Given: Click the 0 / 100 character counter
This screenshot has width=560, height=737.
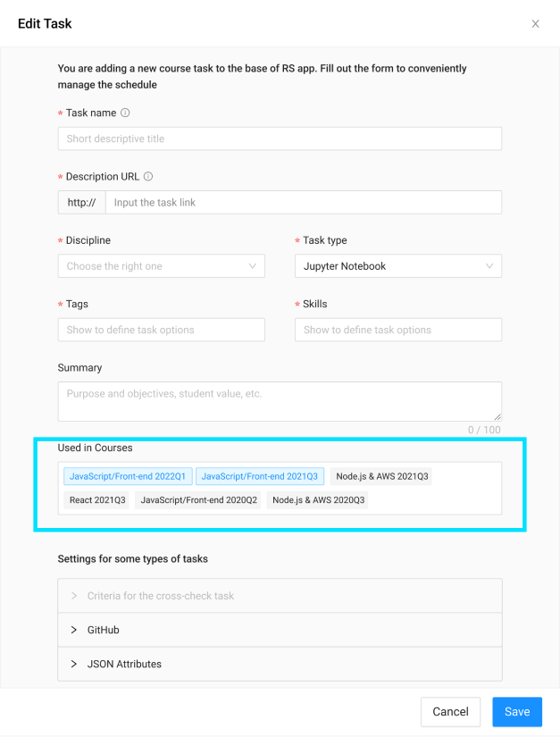Looking at the screenshot, I should 484,430.
